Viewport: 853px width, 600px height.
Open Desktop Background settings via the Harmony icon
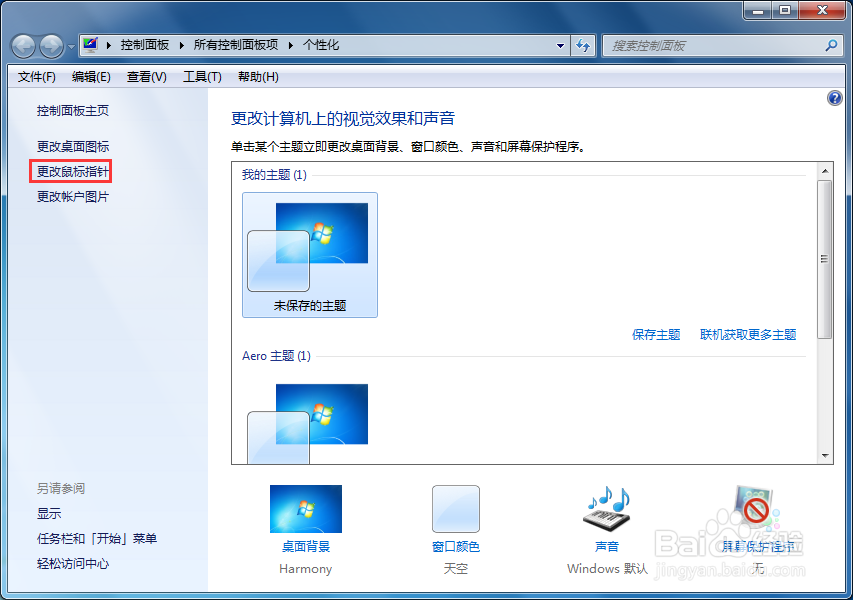[x=305, y=508]
